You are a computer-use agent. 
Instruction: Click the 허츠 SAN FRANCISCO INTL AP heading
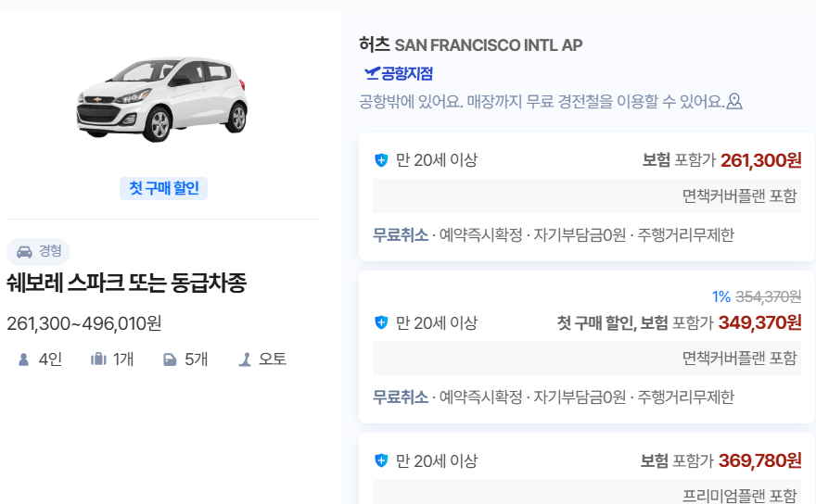click(x=470, y=44)
